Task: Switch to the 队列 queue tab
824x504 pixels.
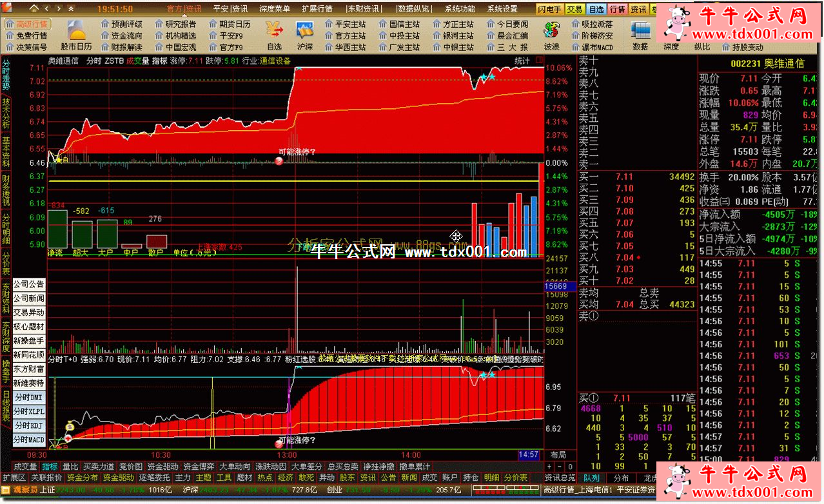Action: pyautogui.click(x=591, y=478)
